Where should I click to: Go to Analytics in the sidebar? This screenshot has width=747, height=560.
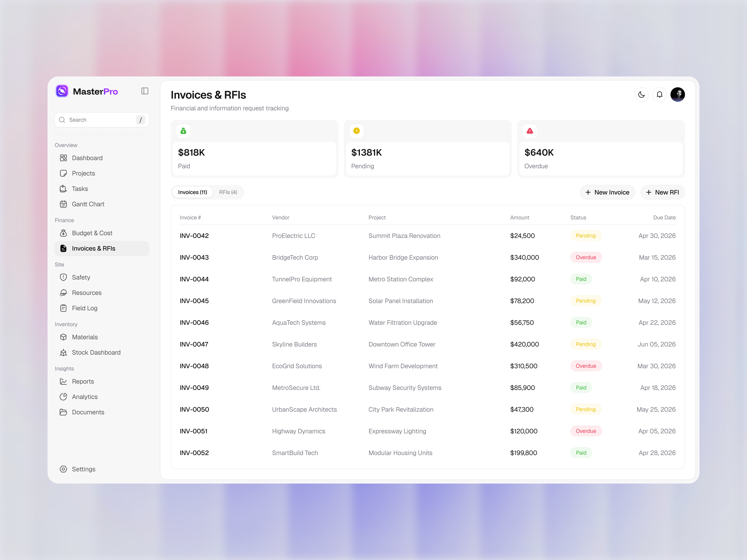coord(102,397)
